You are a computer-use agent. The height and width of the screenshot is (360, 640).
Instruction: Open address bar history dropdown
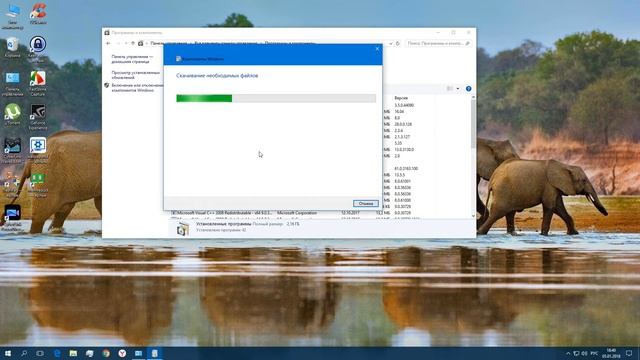pyautogui.click(x=391, y=43)
